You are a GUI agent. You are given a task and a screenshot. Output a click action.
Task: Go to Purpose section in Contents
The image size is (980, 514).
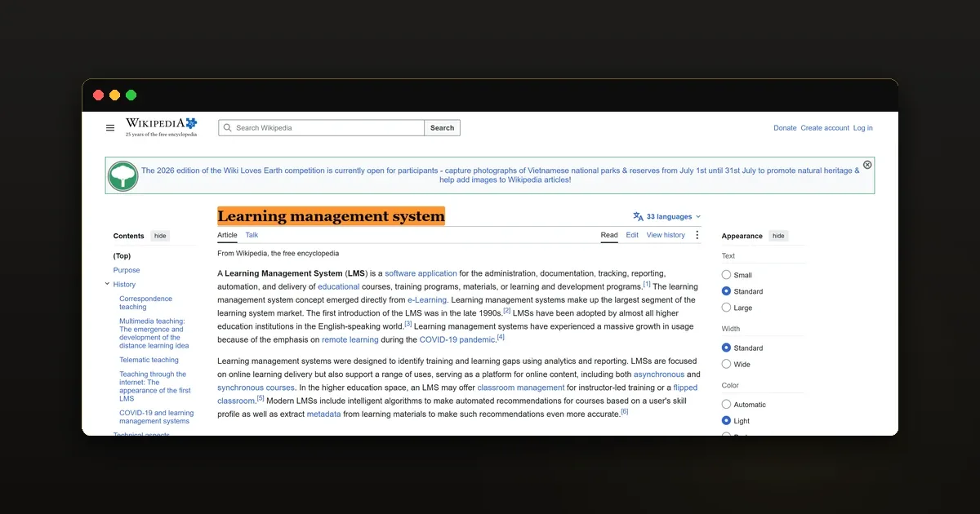(127, 270)
